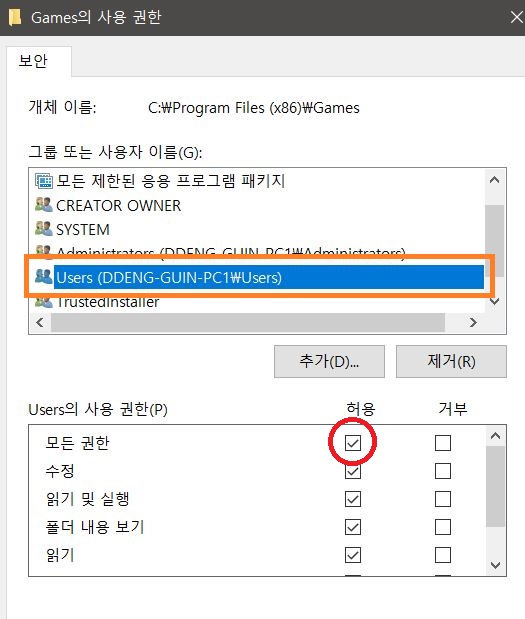Click group list vertical scrollbar thumb
The width and height of the screenshot is (525, 619).
coord(495,241)
